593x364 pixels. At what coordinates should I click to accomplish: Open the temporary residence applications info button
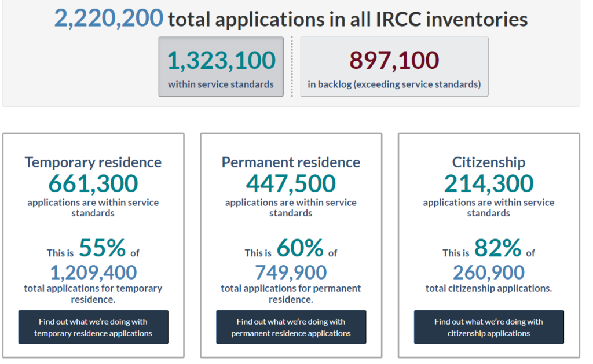[x=93, y=327]
